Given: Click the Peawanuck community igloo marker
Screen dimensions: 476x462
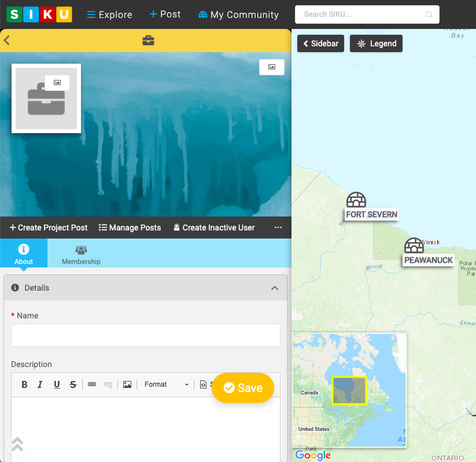Looking at the screenshot, I should (414, 245).
